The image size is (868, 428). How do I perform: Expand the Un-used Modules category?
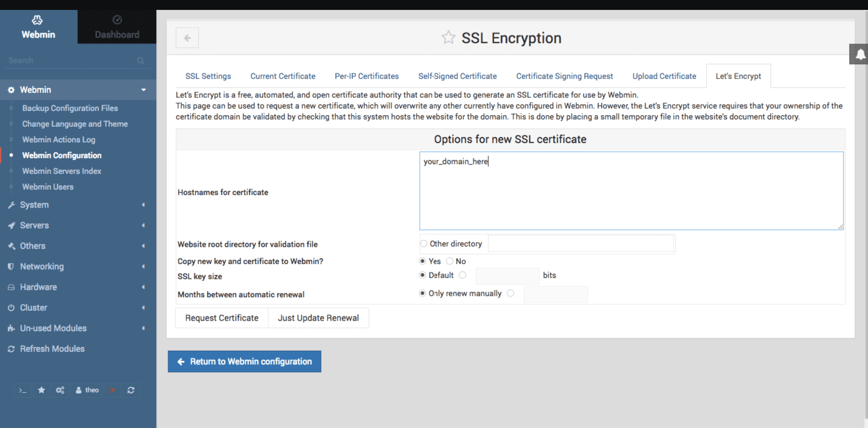coord(78,328)
